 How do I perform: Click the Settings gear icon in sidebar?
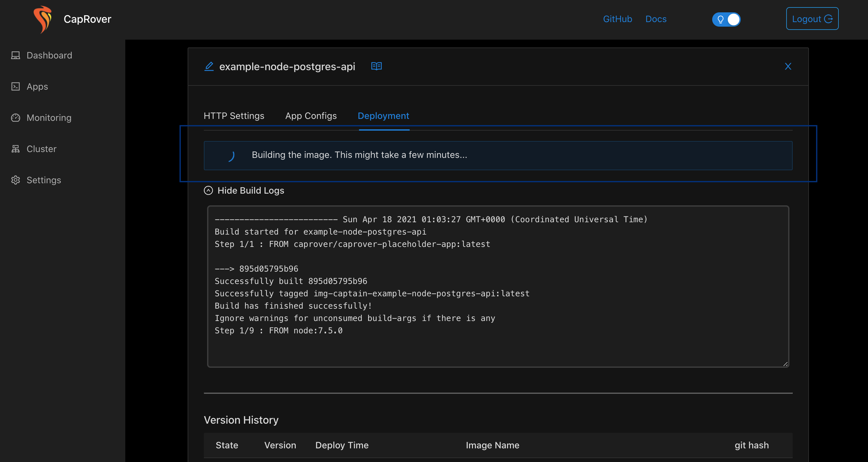pos(16,180)
